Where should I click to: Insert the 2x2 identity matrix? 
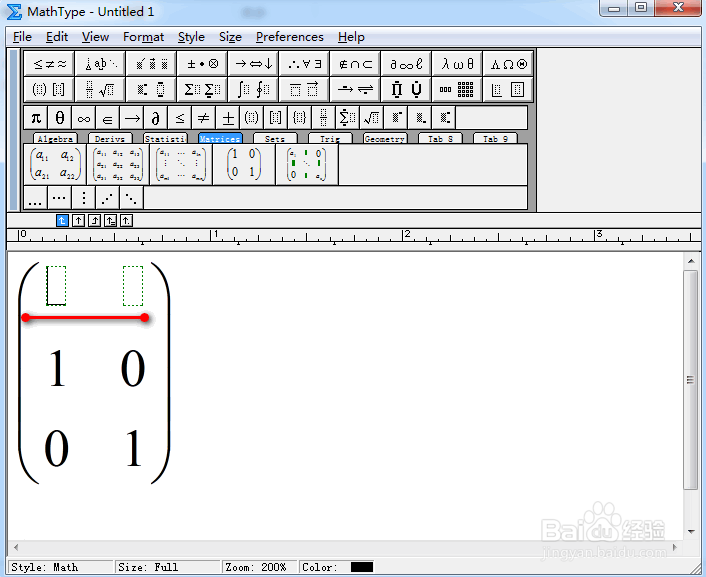[x=244, y=164]
